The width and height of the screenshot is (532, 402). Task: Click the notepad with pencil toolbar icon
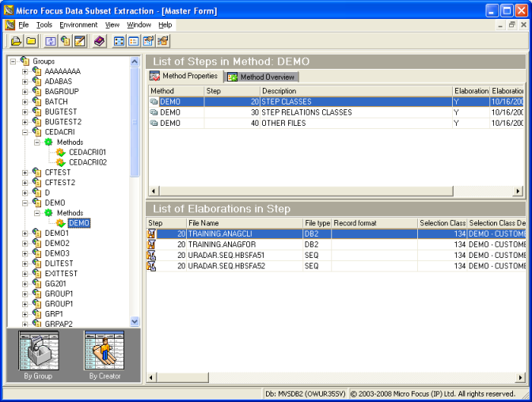coord(79,41)
